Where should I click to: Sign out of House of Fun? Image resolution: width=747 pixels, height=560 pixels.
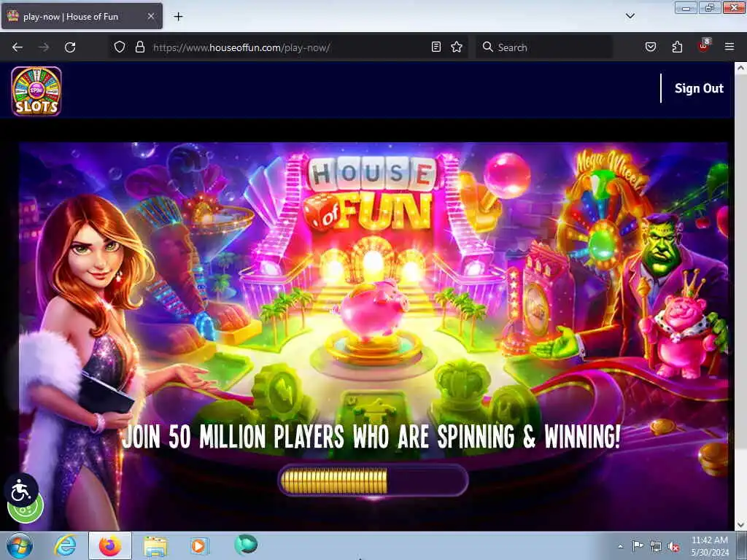tap(699, 88)
